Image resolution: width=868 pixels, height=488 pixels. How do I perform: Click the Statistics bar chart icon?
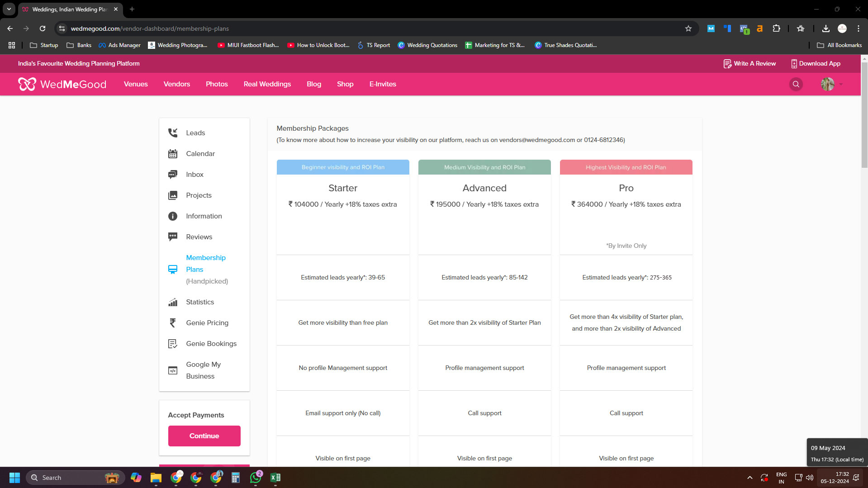(x=173, y=302)
